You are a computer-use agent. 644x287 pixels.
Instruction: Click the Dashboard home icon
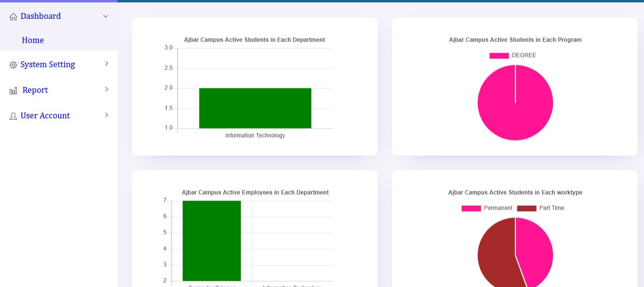click(x=13, y=17)
